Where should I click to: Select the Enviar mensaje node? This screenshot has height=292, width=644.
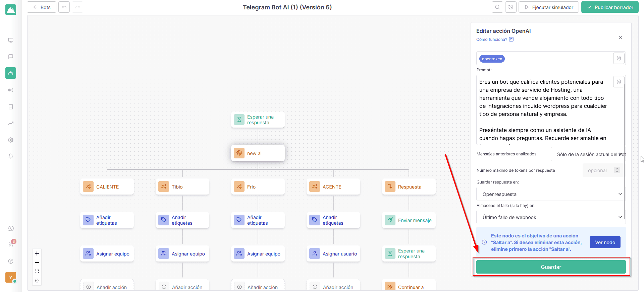coord(409,220)
